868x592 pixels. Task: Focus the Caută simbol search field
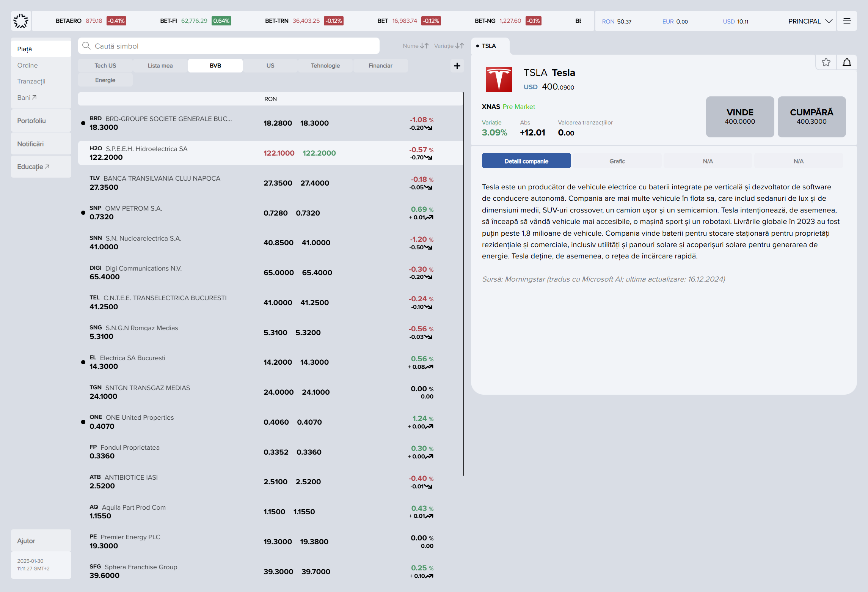click(x=229, y=46)
